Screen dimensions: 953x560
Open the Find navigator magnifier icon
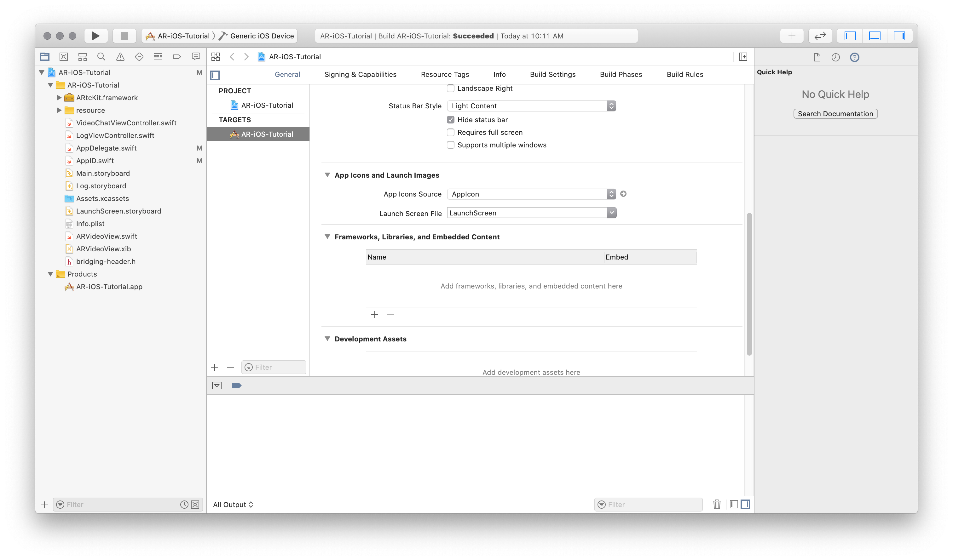(x=101, y=57)
